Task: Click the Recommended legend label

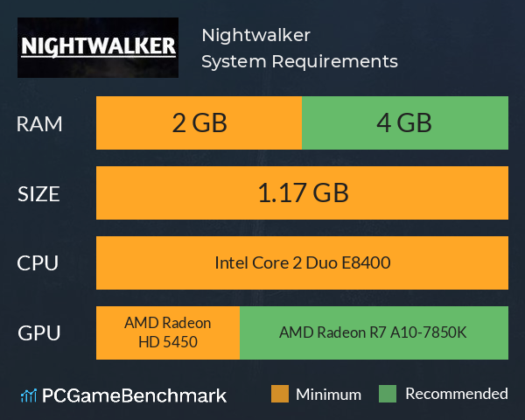Action: (x=457, y=394)
